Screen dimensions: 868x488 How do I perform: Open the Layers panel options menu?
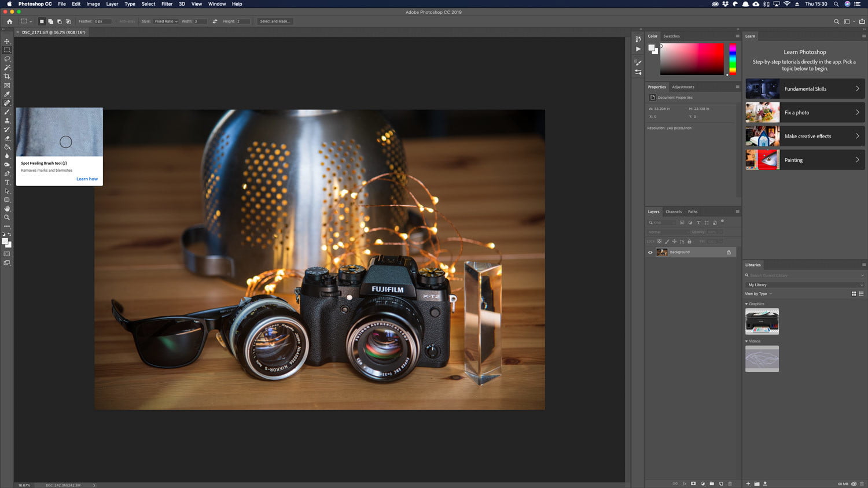point(737,212)
